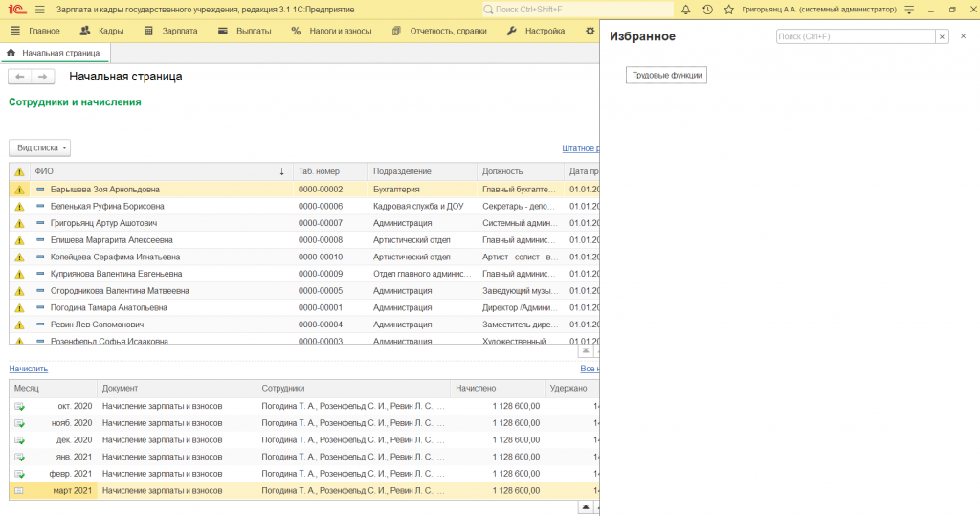980x516 pixels.
Task: Clear the favorites search field
Action: [942, 36]
